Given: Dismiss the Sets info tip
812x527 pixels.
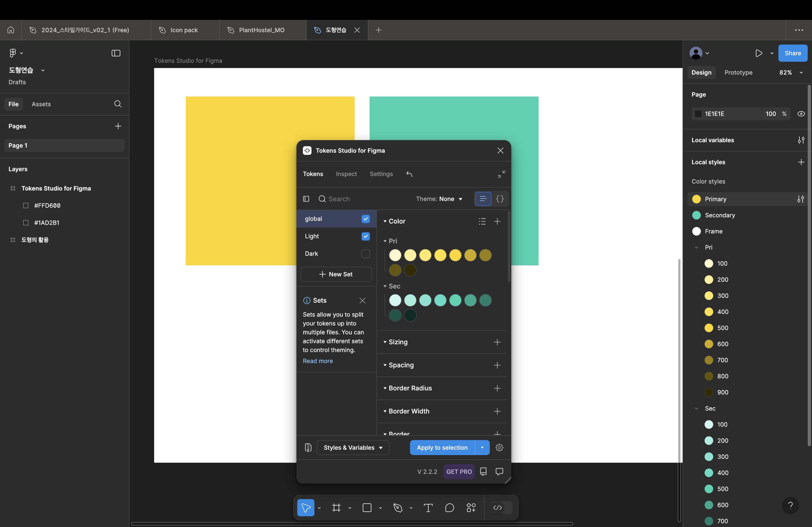Looking at the screenshot, I should pyautogui.click(x=362, y=300).
